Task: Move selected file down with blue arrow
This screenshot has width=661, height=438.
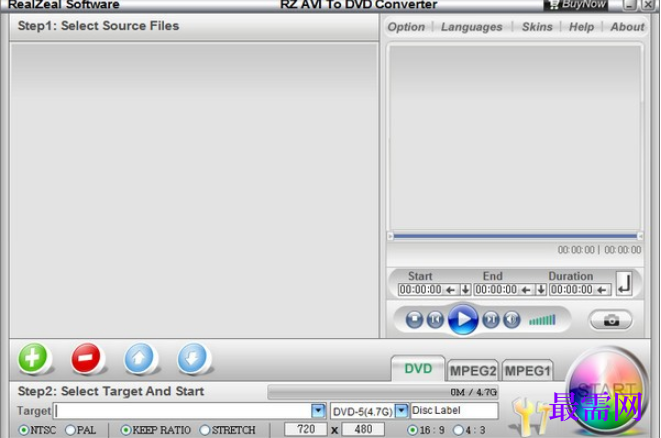Action: pos(192,358)
